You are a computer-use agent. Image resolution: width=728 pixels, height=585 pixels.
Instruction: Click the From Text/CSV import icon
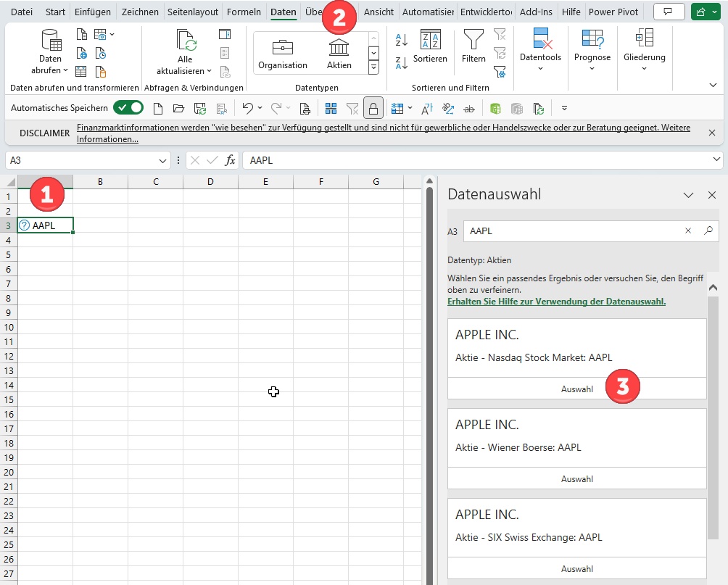[x=82, y=34]
